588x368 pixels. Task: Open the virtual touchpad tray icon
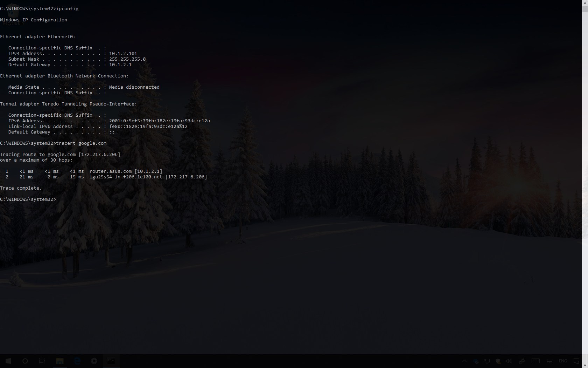(549, 361)
